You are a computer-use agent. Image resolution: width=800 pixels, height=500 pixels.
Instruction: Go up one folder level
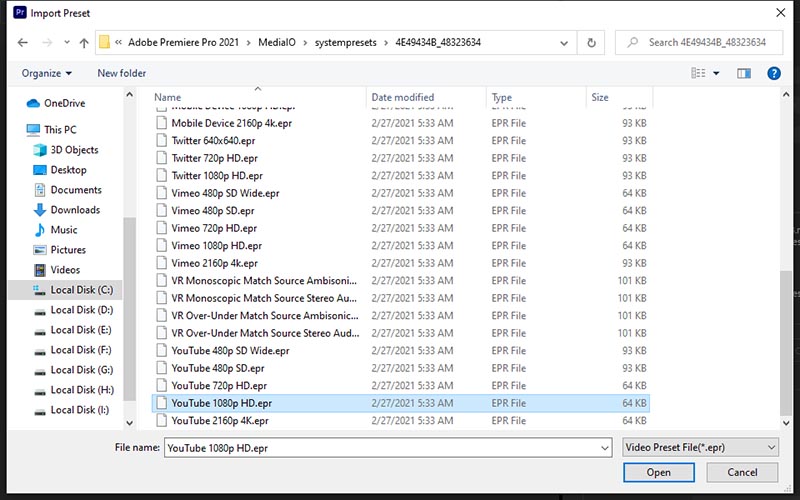[x=84, y=43]
